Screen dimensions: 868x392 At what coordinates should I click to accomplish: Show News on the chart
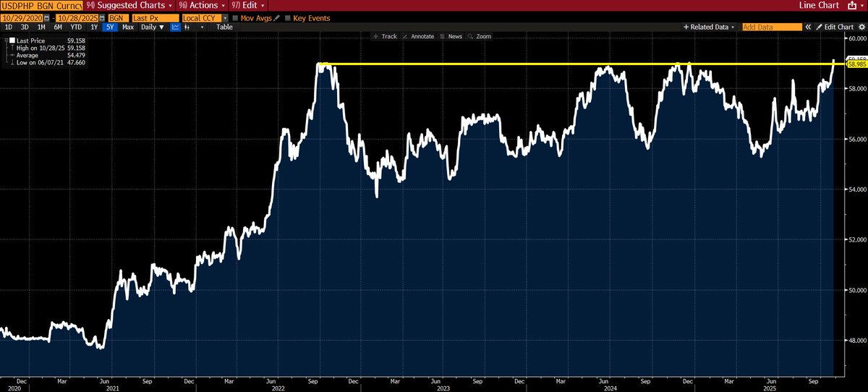(451, 36)
